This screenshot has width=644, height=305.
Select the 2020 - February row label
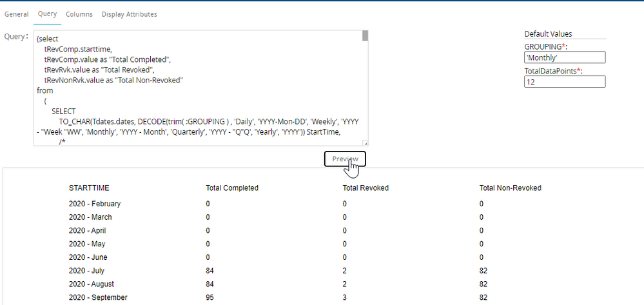95,204
